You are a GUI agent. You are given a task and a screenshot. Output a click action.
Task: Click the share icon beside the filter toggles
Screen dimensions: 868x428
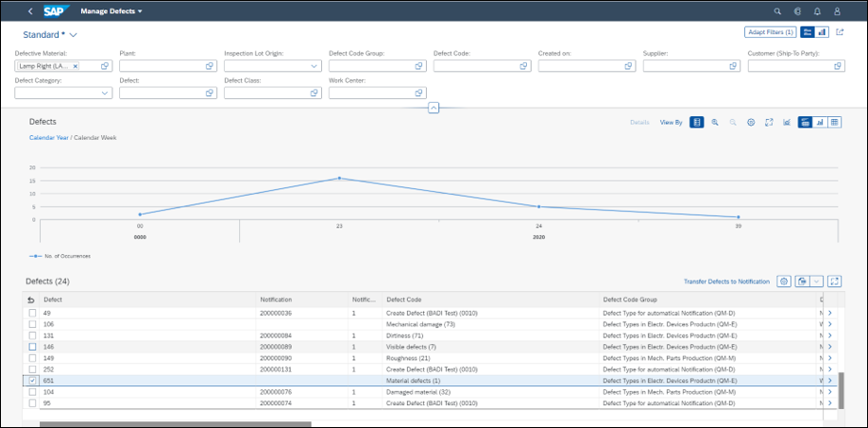(x=840, y=32)
